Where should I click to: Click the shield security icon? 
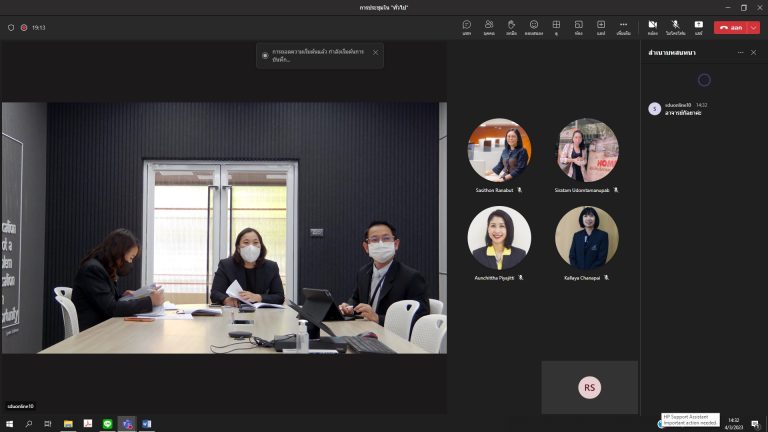[11, 27]
